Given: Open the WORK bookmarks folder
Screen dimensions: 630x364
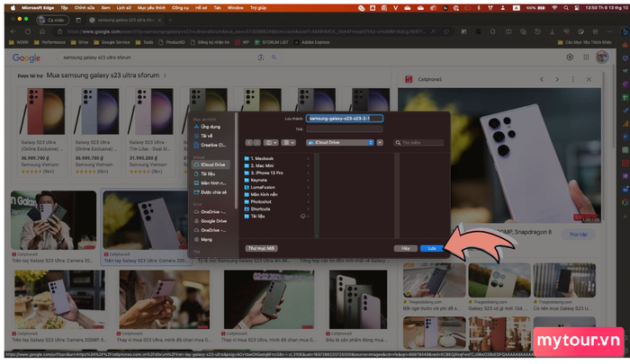Looking at the screenshot, I should point(19,42).
